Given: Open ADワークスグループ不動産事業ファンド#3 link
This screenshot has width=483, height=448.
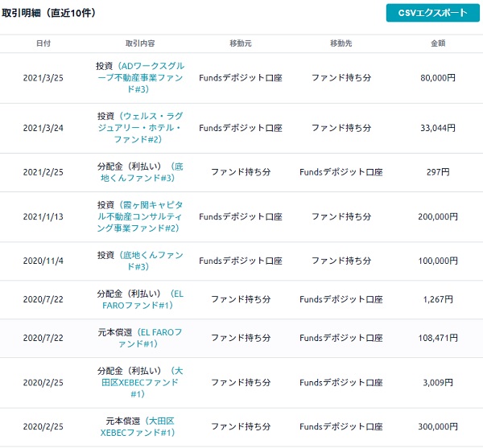Looking at the screenshot, I should (140, 77).
